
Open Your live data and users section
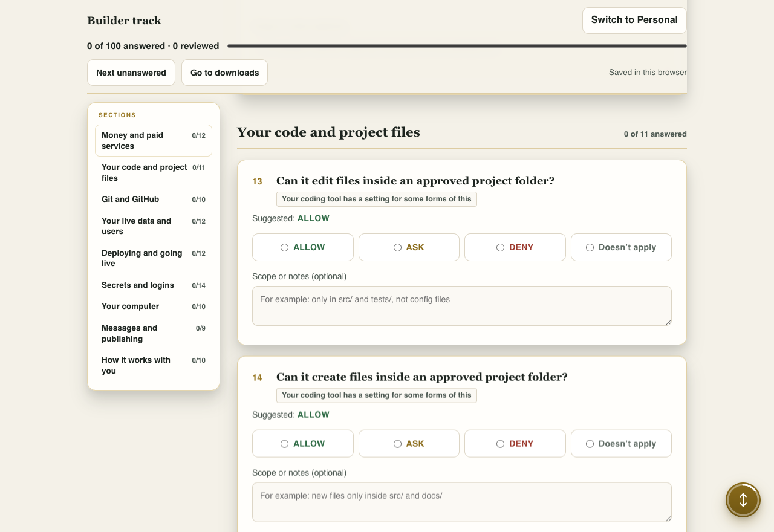154,226
